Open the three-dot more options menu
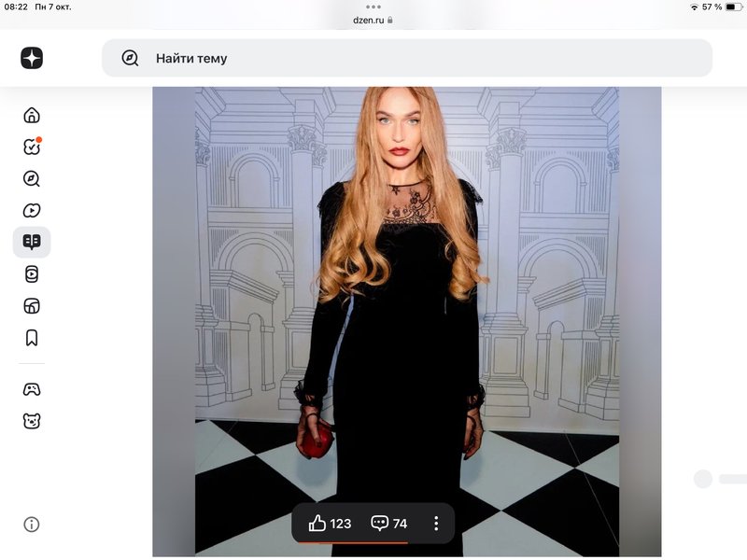 tap(436, 524)
